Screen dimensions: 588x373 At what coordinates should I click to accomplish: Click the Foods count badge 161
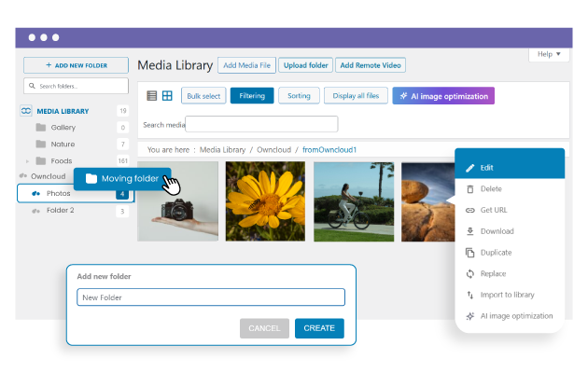point(122,161)
